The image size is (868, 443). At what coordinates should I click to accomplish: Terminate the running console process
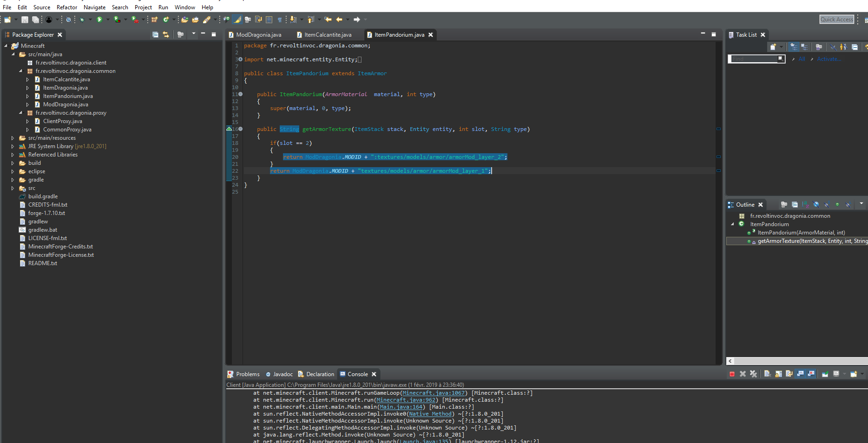(732, 374)
